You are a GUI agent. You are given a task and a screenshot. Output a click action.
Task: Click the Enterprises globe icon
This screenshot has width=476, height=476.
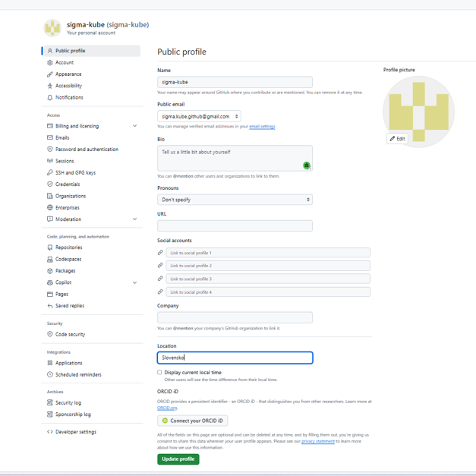point(50,208)
